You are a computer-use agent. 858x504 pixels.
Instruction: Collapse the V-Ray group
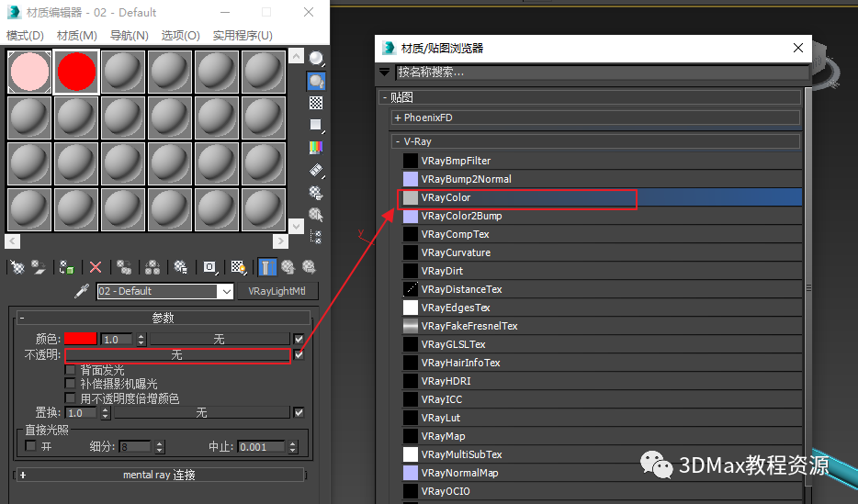coord(596,141)
